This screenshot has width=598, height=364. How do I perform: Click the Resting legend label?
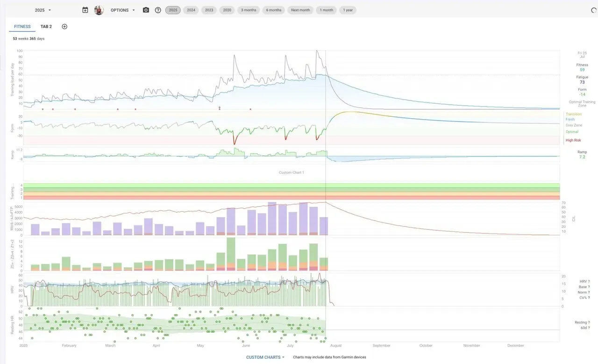coord(580,322)
